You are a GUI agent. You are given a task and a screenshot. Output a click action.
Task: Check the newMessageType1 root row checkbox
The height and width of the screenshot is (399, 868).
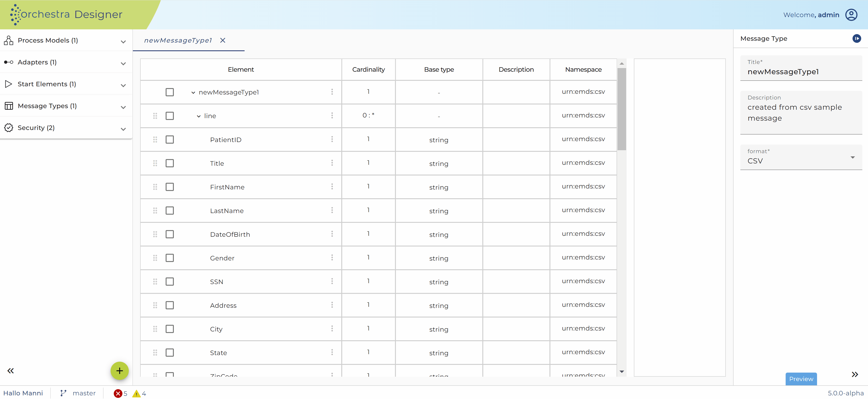pos(170,92)
